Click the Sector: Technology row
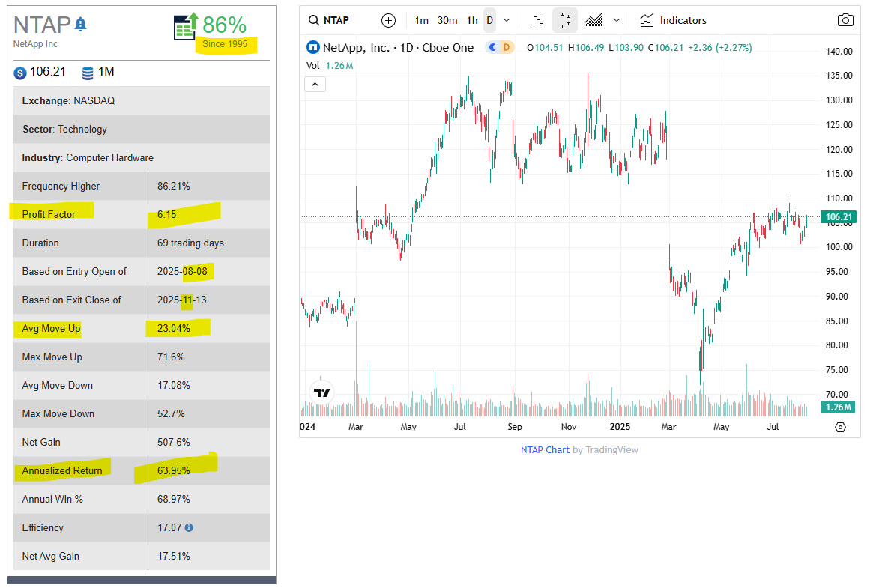The height and width of the screenshot is (588, 882). [x=142, y=130]
